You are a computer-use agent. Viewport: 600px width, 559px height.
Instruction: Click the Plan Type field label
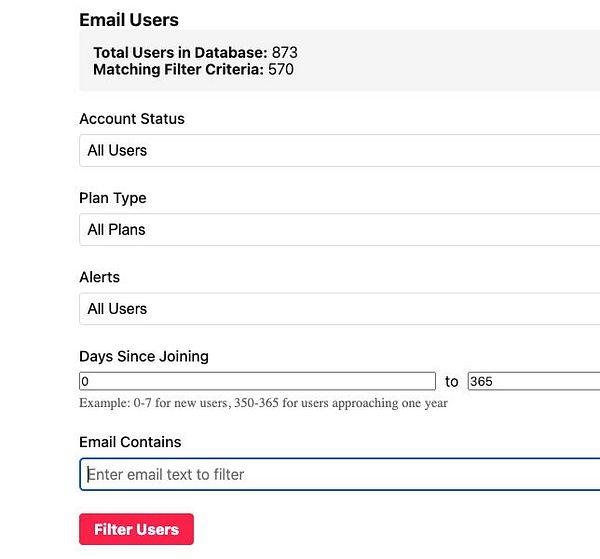(x=112, y=198)
